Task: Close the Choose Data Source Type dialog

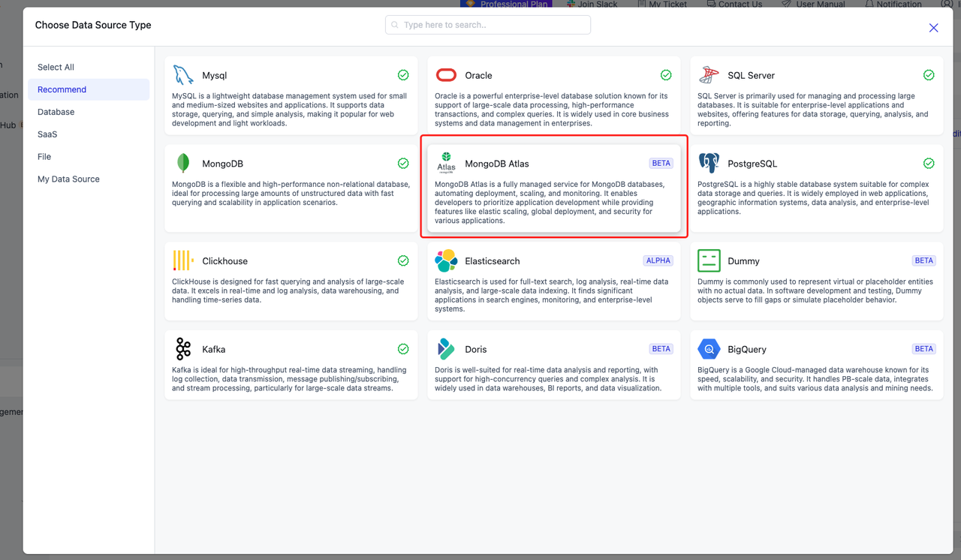Action: pyautogui.click(x=933, y=28)
